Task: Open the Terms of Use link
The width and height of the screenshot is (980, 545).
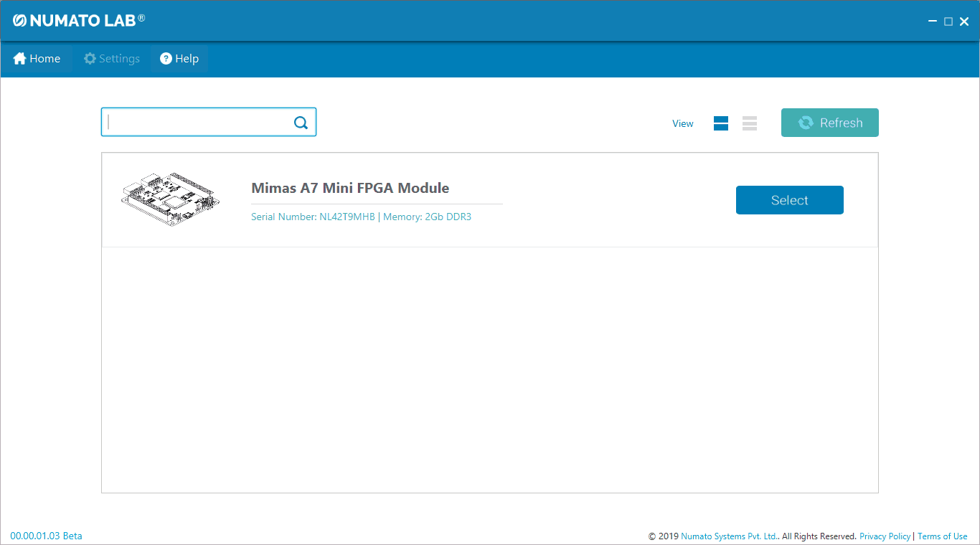Action: pos(942,536)
